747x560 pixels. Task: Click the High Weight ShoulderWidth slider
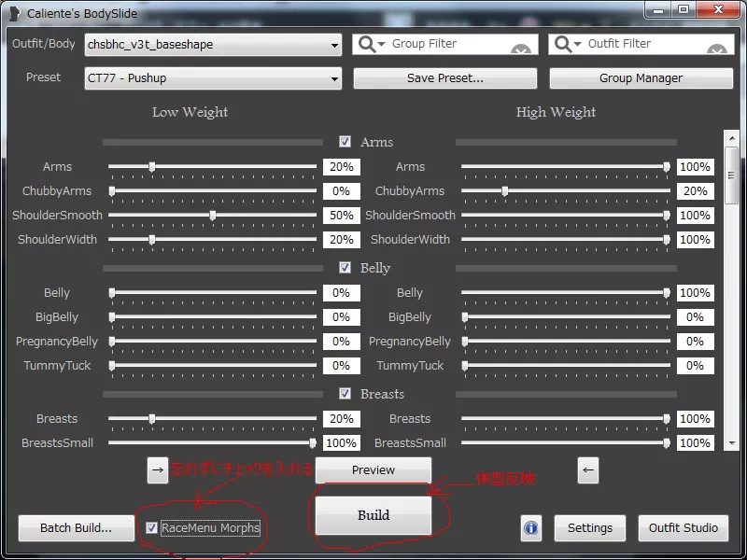click(x=566, y=240)
